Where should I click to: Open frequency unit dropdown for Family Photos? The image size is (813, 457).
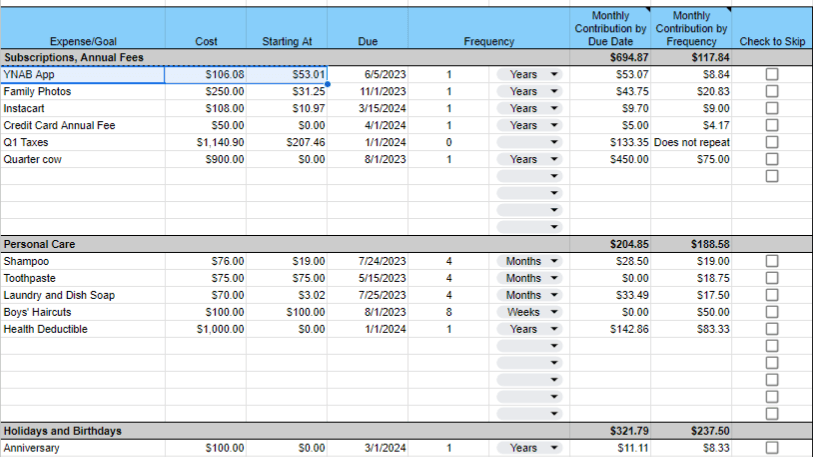pos(529,91)
